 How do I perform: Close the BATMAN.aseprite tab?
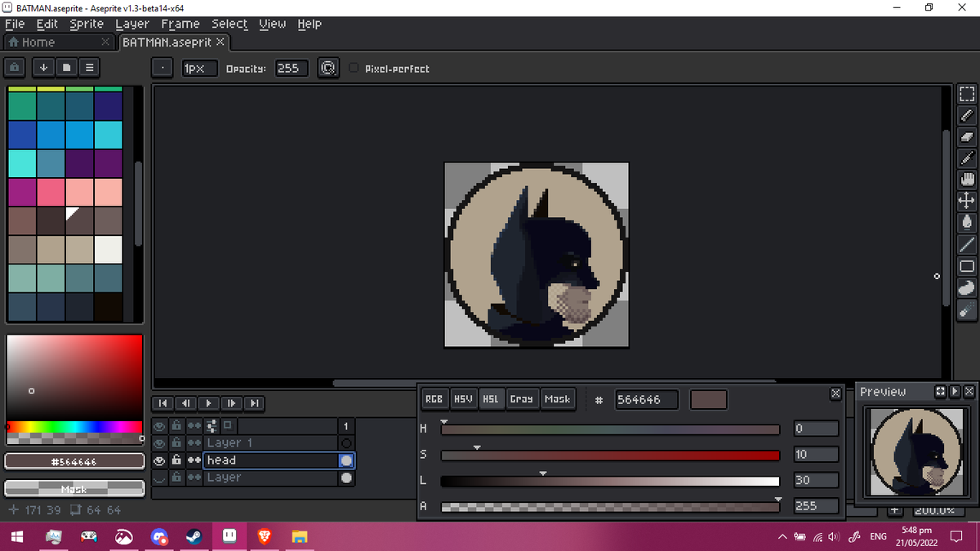coord(220,41)
